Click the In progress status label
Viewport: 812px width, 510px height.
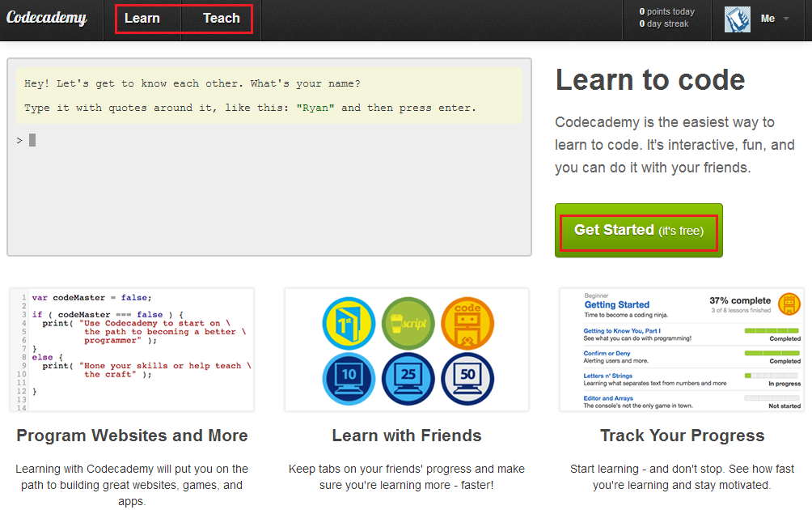[785, 384]
